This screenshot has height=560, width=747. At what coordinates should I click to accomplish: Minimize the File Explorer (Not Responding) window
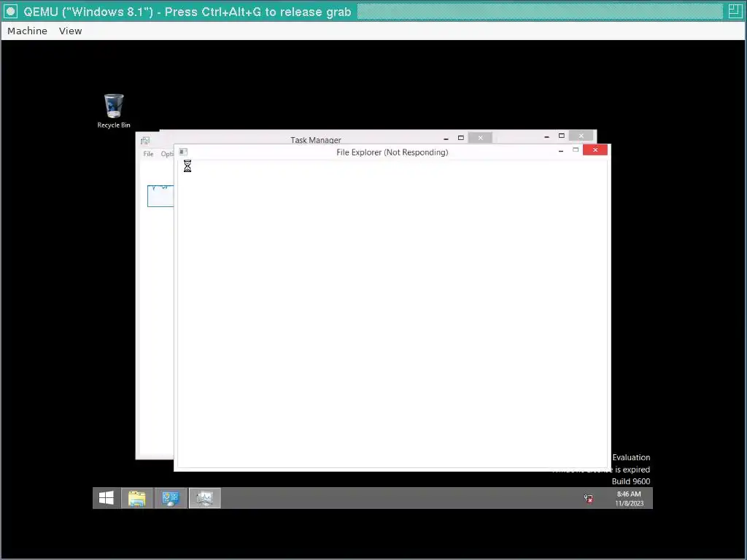(x=561, y=150)
